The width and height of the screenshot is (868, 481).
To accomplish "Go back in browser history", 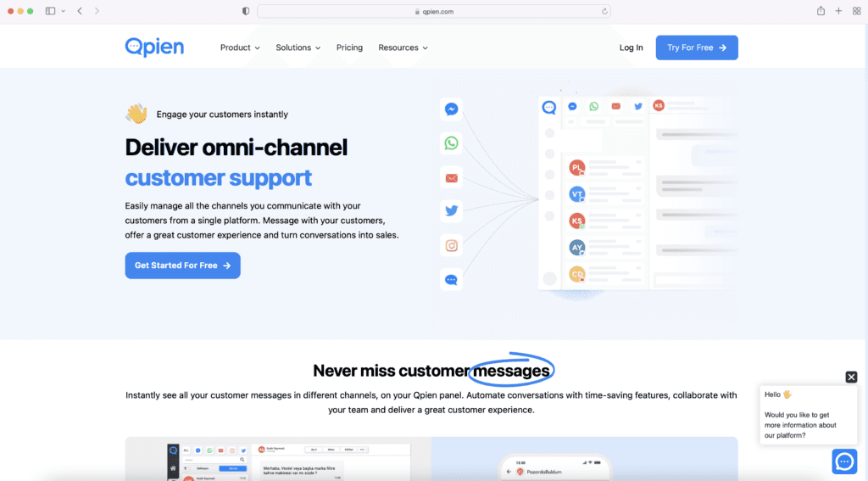I will pyautogui.click(x=80, y=11).
